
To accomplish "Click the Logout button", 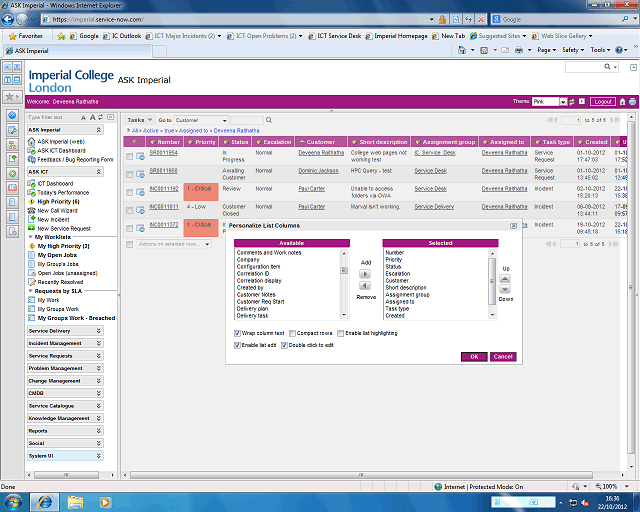I will [x=602, y=101].
